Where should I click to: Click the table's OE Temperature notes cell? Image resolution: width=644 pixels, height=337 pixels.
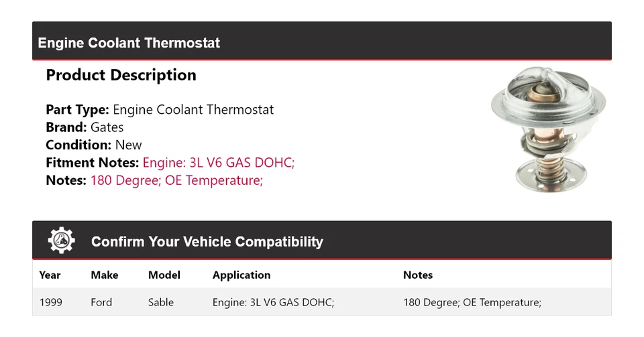pos(472,302)
